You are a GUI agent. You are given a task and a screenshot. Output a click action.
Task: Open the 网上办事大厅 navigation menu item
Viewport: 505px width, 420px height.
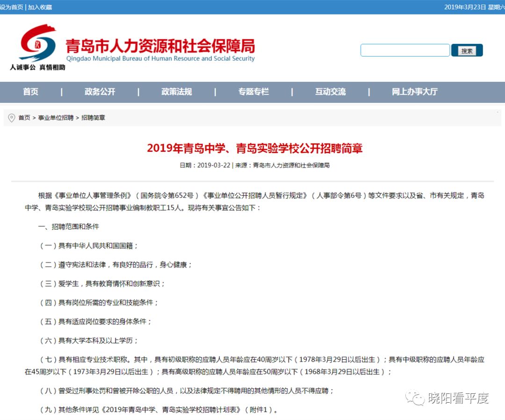pyautogui.click(x=414, y=92)
